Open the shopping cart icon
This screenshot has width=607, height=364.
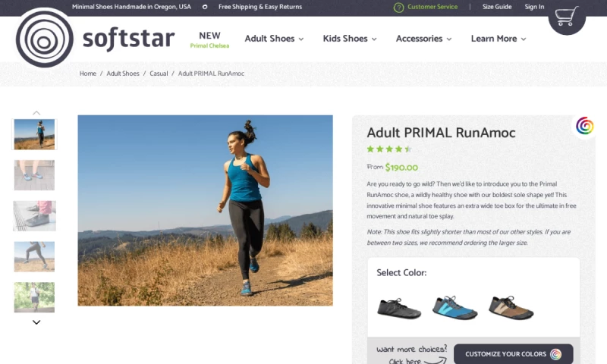coord(566,16)
